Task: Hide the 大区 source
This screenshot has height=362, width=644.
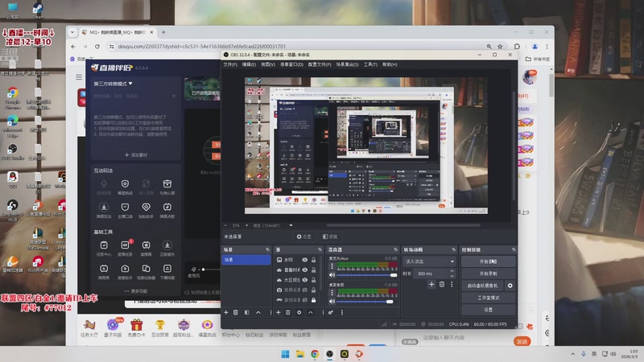Action: coord(305,280)
